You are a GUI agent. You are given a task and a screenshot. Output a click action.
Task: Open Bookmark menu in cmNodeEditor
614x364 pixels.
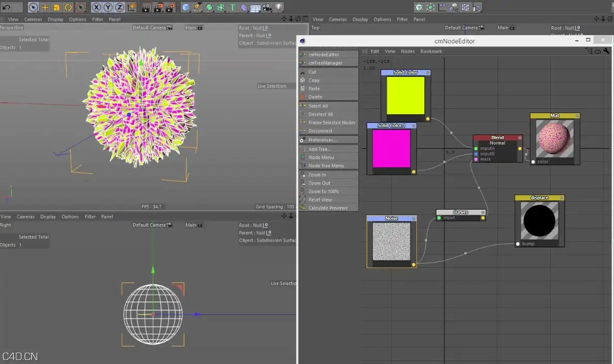pyautogui.click(x=431, y=51)
